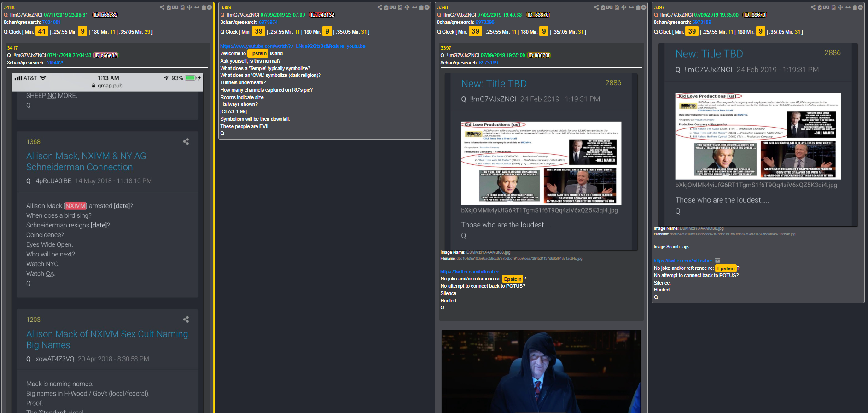Click the clipboard-check icon on post 3418

[169, 7]
